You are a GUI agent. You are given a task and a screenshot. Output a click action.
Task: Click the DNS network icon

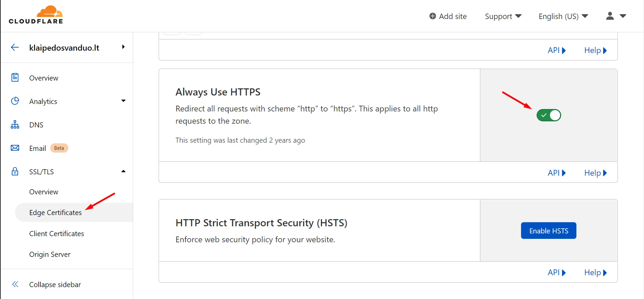click(15, 124)
